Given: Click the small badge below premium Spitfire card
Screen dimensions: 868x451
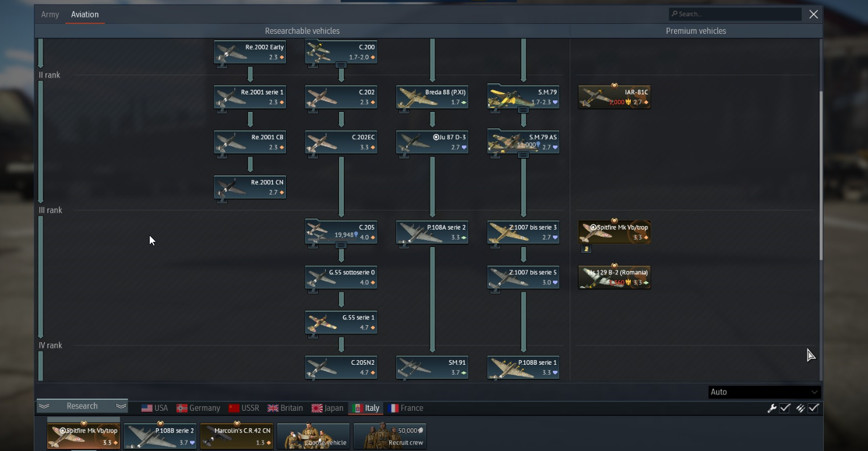Looking at the screenshot, I should click(x=587, y=249).
